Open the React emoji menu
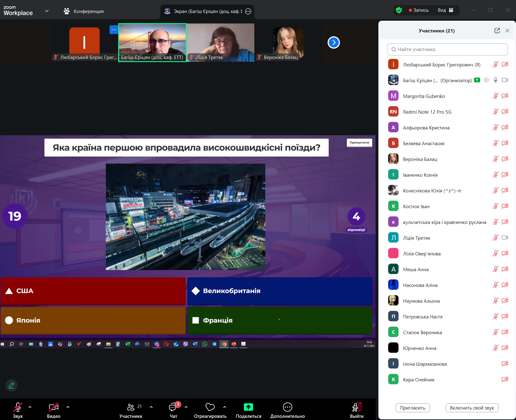The image size is (516, 420). (x=210, y=407)
